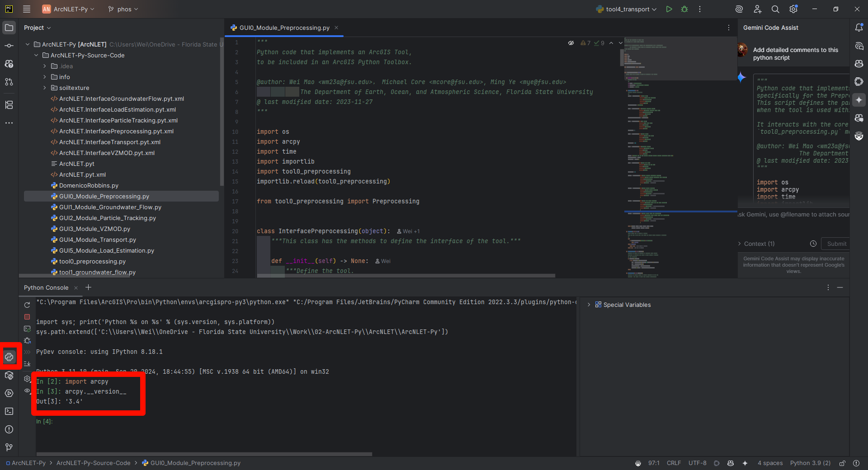
Task: Jump to next highlighted error arrow
Action: point(621,43)
